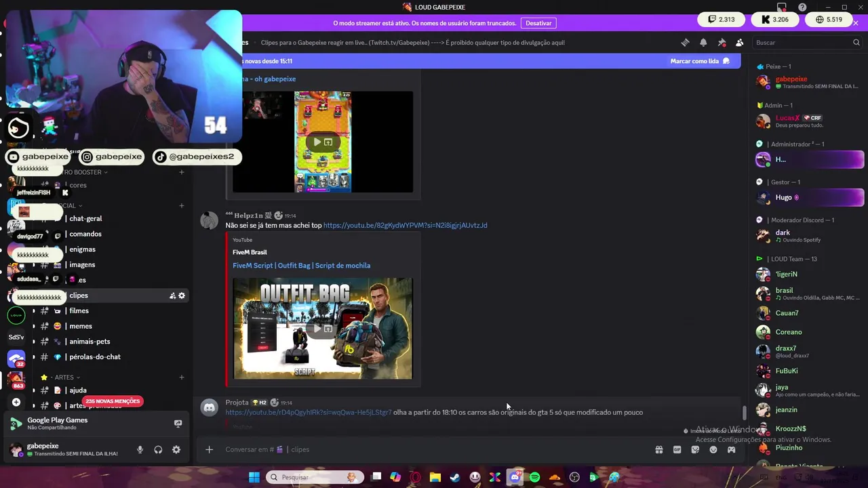Image resolution: width=868 pixels, height=488 pixels.
Task: Toggle microphone mute in user panel
Action: pos(140,449)
